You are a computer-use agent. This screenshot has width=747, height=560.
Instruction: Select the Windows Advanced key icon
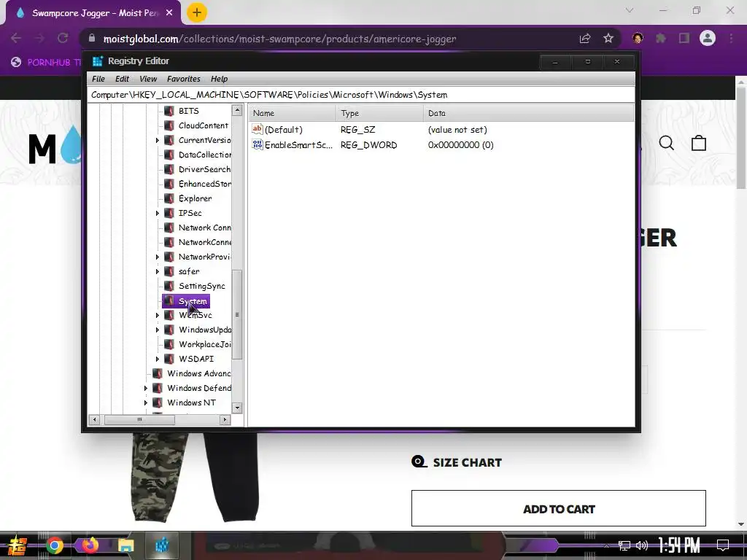click(158, 373)
